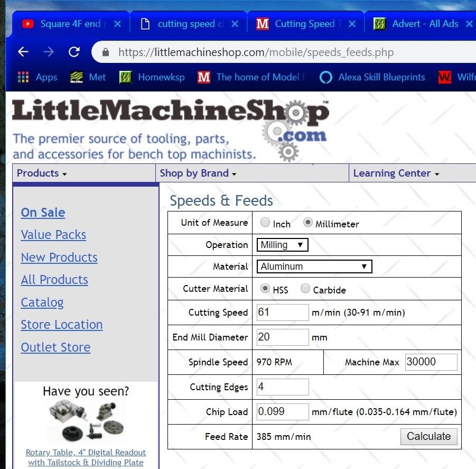Viewport: 476px width, 469px height.
Task: Click the Cutting Edges input field
Action: pos(283,387)
